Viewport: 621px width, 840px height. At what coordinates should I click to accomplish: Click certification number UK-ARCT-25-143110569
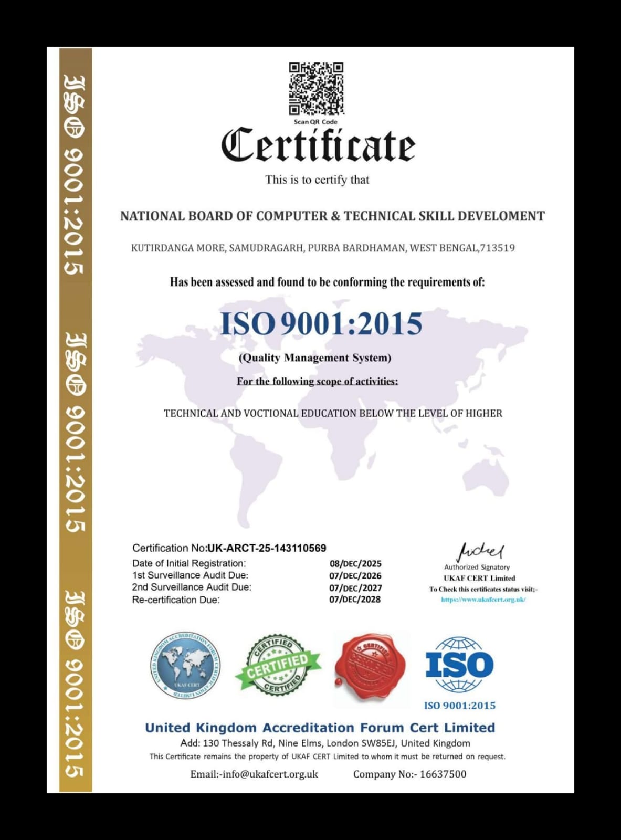click(x=267, y=548)
